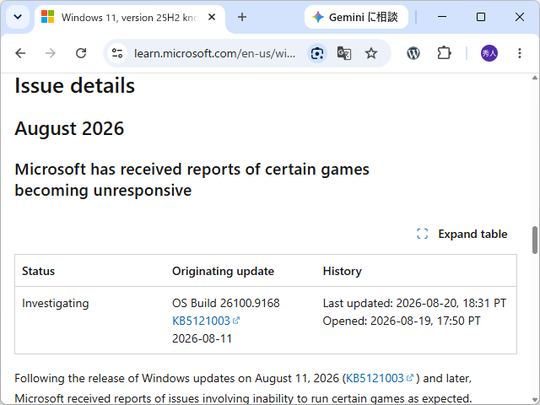Close the Windows 11 25H2 tab
This screenshot has width=540, height=405.
click(212, 17)
